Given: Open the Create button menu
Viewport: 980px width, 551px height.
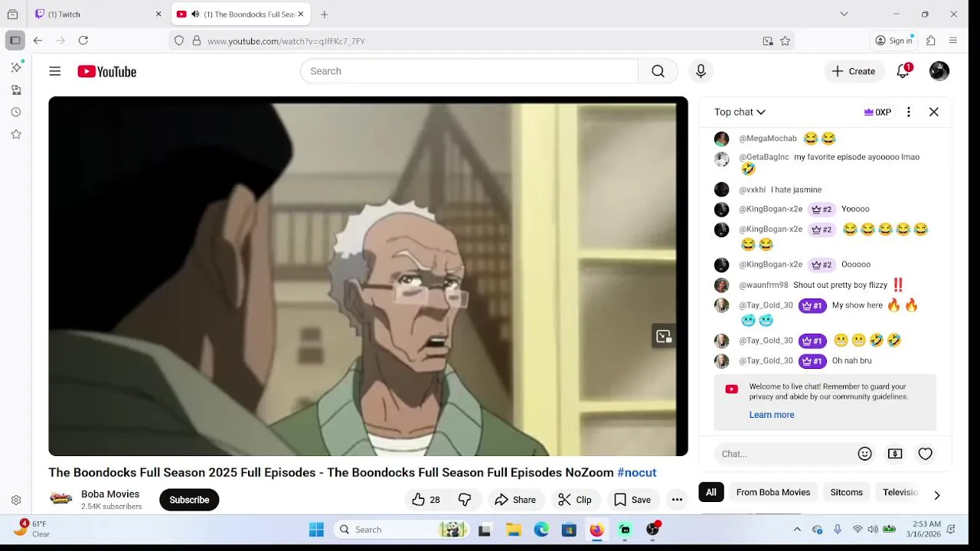Looking at the screenshot, I should click(854, 71).
